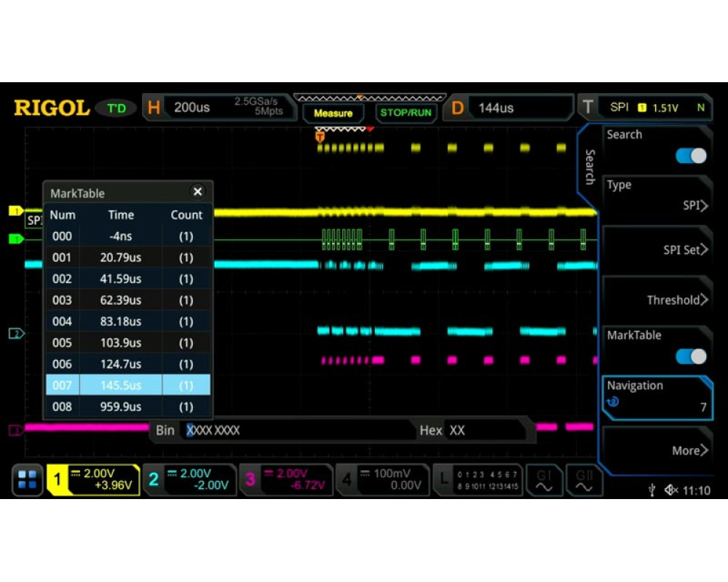Click the Bin data input field
The image size is (728, 582).
tap(298, 431)
